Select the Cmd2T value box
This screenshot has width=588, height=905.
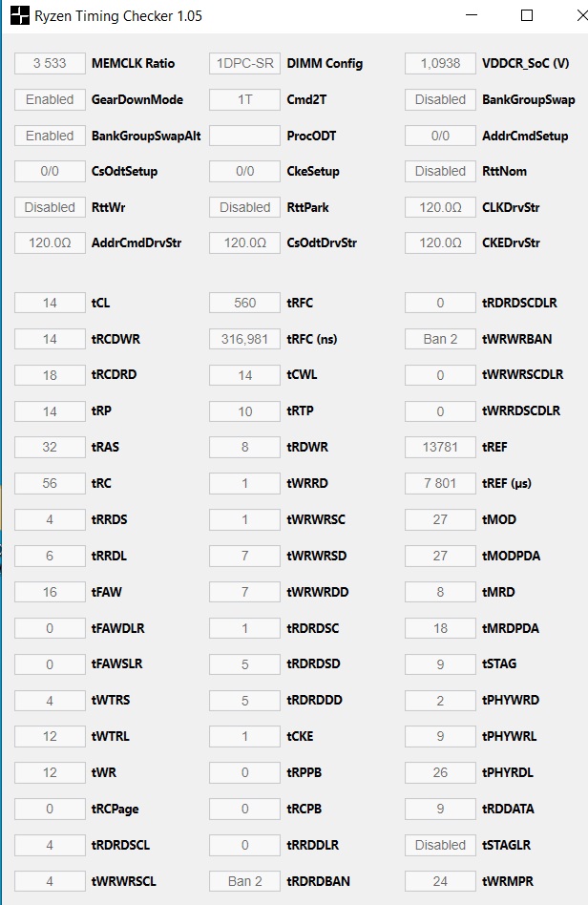pyautogui.click(x=244, y=99)
